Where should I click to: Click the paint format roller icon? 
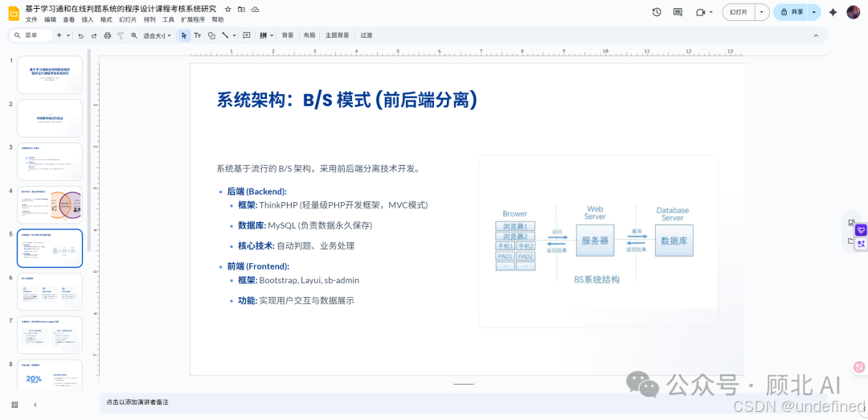pos(120,35)
